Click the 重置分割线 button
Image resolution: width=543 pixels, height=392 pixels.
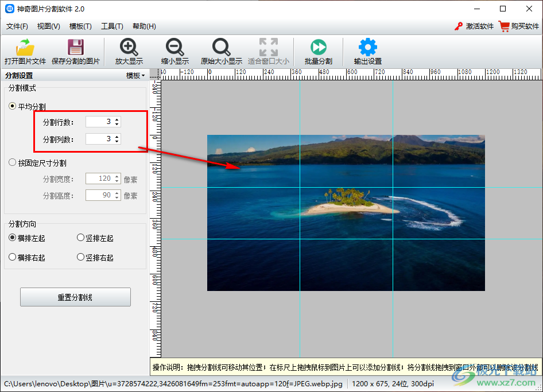point(75,297)
